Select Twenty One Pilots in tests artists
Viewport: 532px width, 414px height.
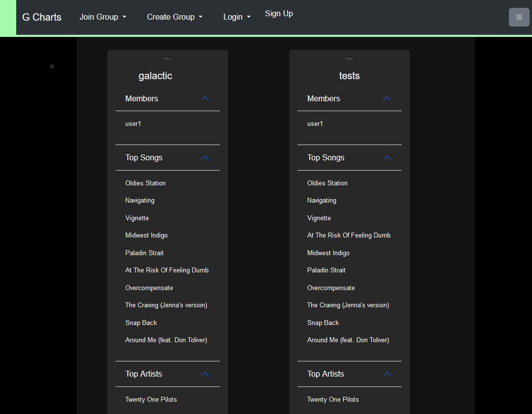pyautogui.click(x=333, y=400)
